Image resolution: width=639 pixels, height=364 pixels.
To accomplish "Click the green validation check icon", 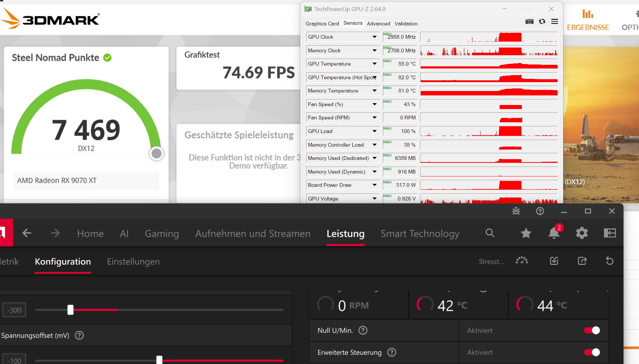I will (x=107, y=58).
